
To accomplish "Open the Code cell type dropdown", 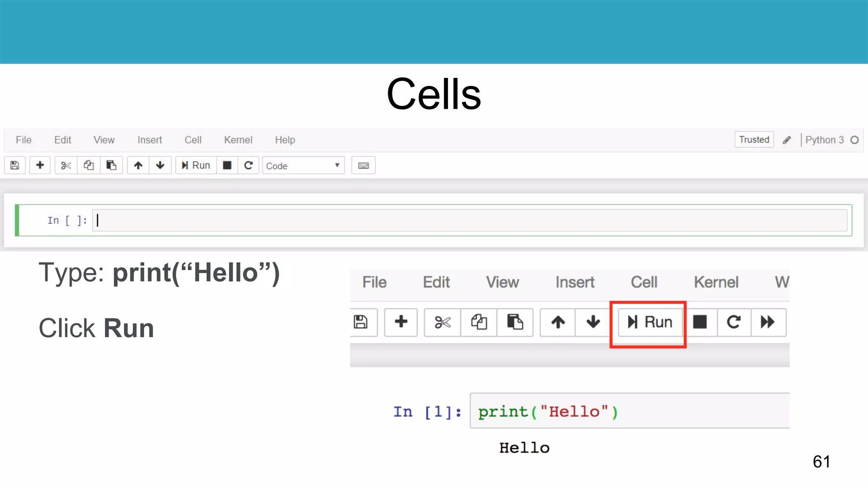I will pyautogui.click(x=303, y=166).
